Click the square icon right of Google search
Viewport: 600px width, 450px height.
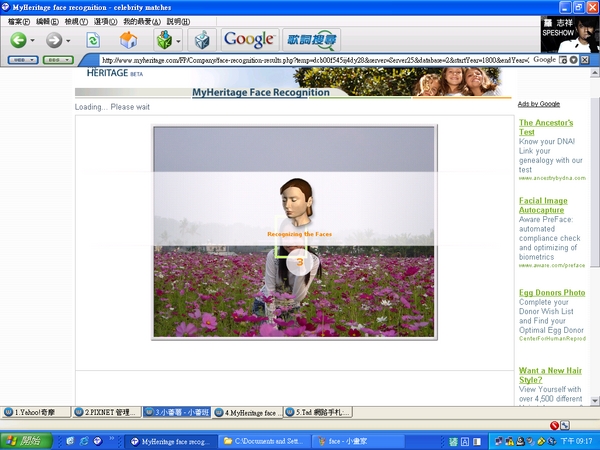coord(563,60)
